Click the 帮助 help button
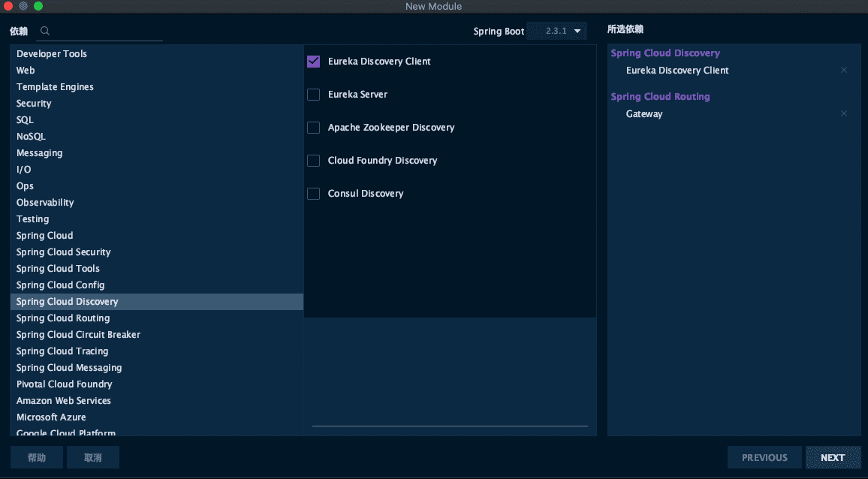The image size is (868, 479). [x=37, y=457]
